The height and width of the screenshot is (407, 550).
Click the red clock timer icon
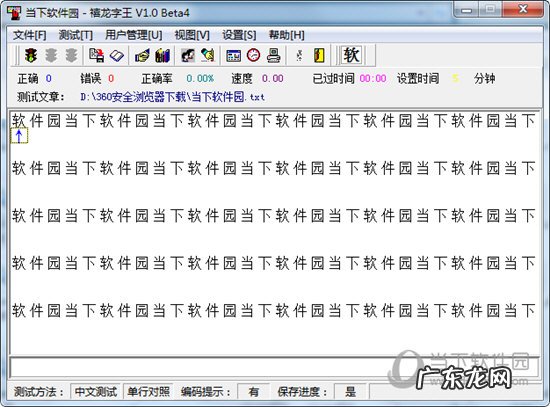(x=253, y=55)
